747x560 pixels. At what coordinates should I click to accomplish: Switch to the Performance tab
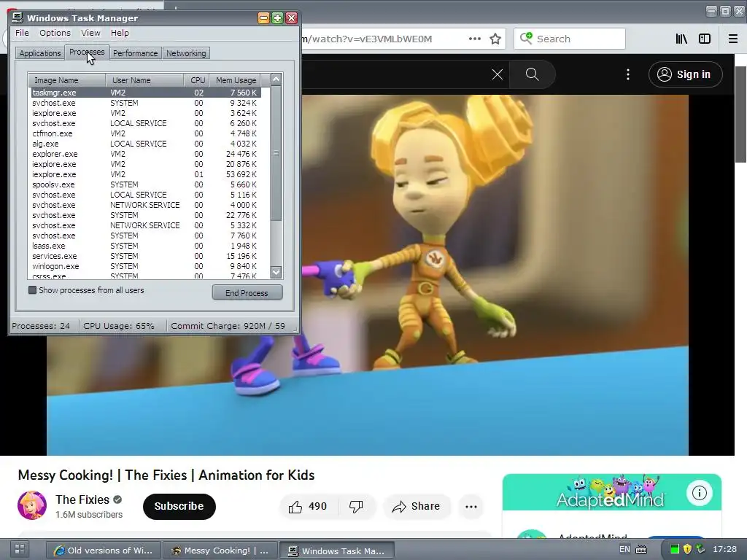tap(135, 53)
